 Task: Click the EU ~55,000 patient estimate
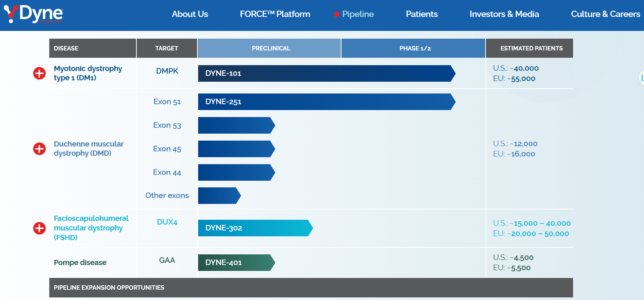click(x=514, y=78)
